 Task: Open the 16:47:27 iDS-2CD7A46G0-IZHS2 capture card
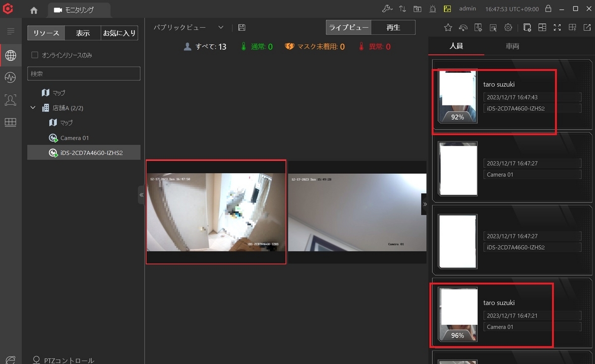[512, 241]
